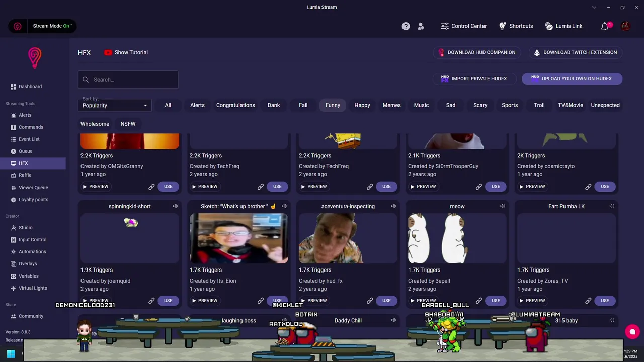Click Upload Your Own on HUDFX
Image resolution: width=644 pixels, height=362 pixels.
[x=572, y=79]
